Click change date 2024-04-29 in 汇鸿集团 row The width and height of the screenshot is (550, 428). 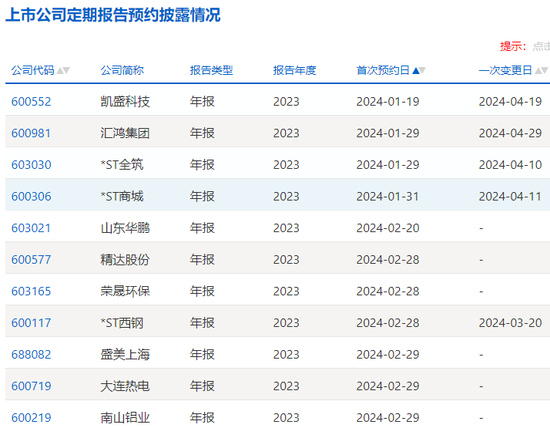[510, 133]
